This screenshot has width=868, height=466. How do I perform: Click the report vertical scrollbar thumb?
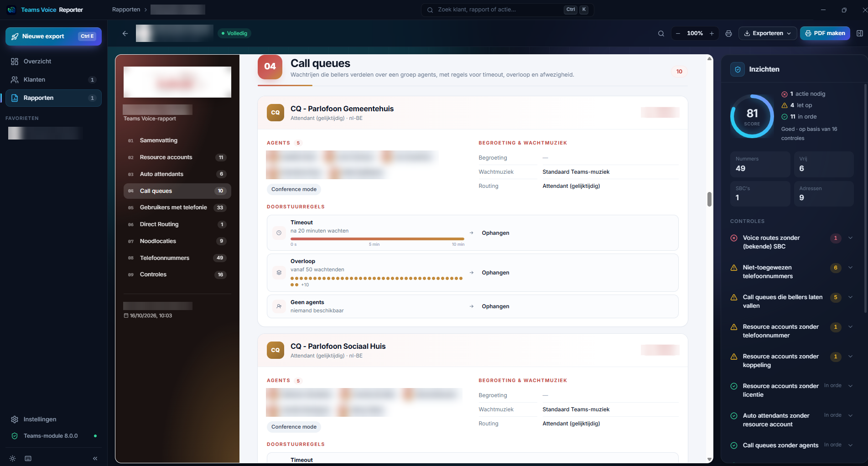pyautogui.click(x=709, y=199)
